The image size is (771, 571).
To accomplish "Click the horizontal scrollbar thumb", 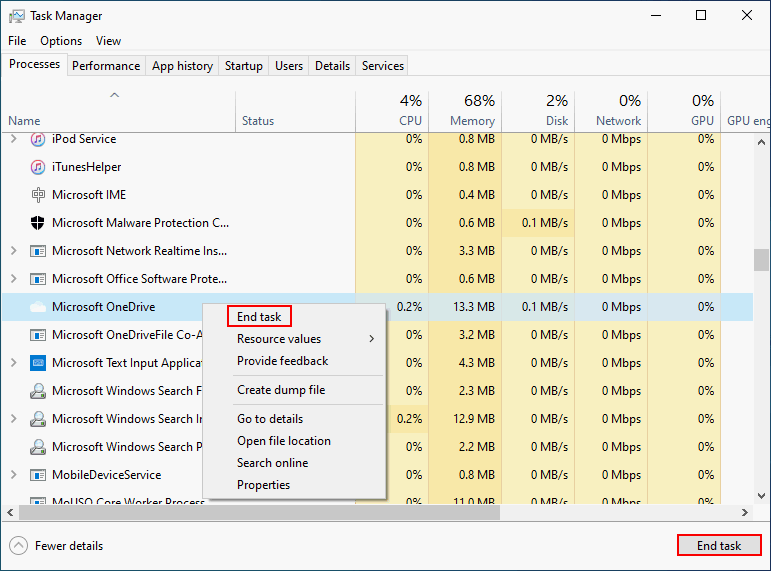I will tap(260, 512).
